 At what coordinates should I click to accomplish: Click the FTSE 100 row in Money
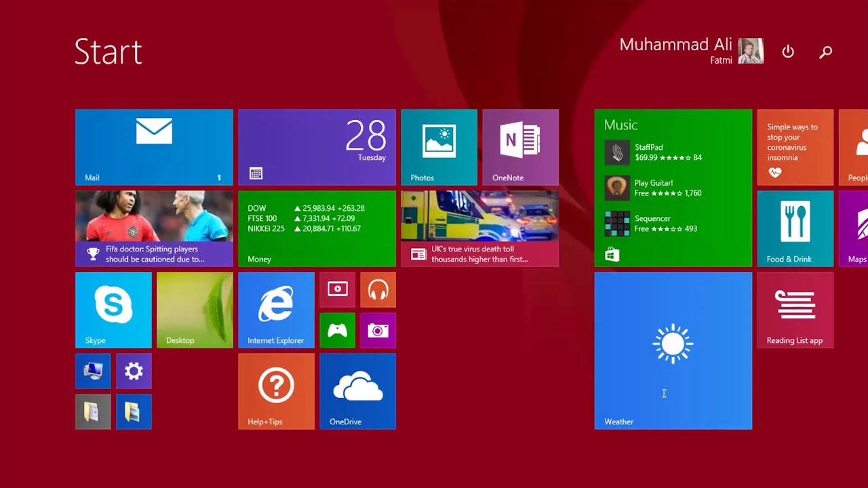click(301, 218)
